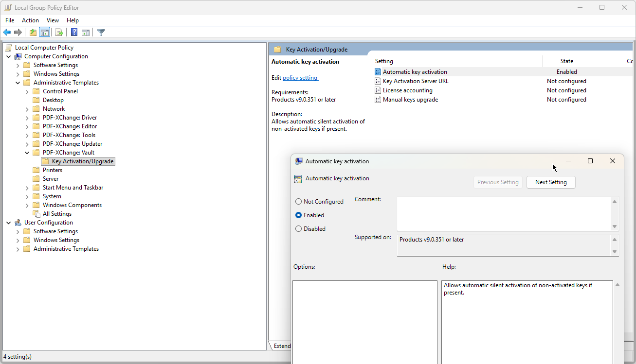Expand the PDF-XChange: Tools node
636x364 pixels.
(27, 135)
